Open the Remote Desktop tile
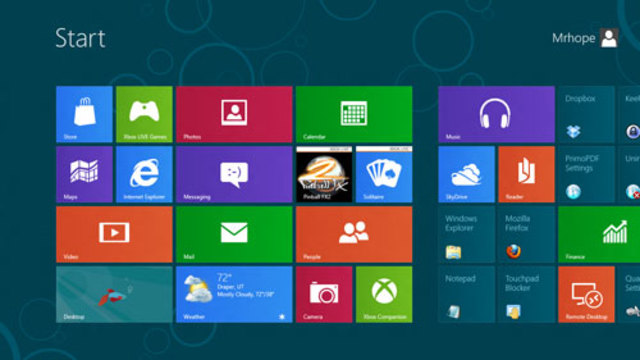This screenshot has height=360, width=640. (x=587, y=294)
